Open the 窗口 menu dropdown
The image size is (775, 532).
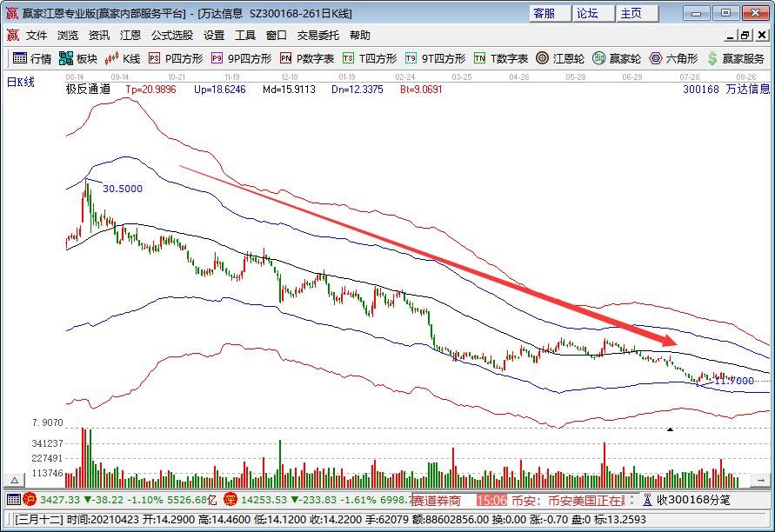click(275, 35)
